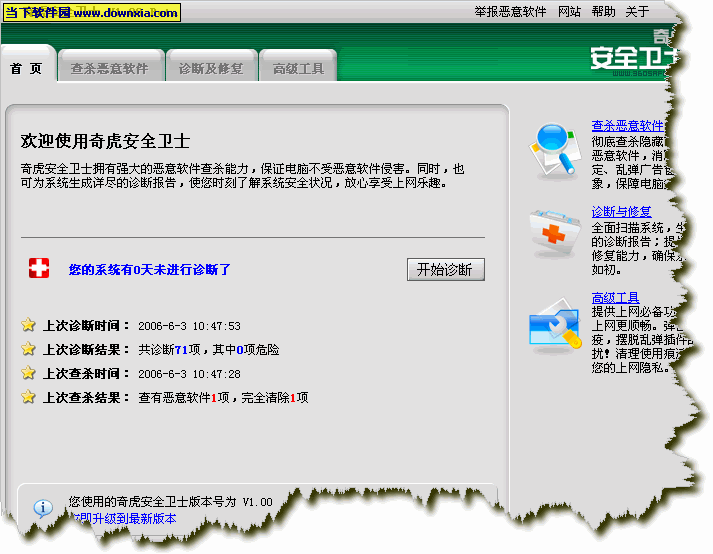713x554 pixels.
Task: Follow the 诊断与修复 link in the sidebar
Action: [622, 212]
